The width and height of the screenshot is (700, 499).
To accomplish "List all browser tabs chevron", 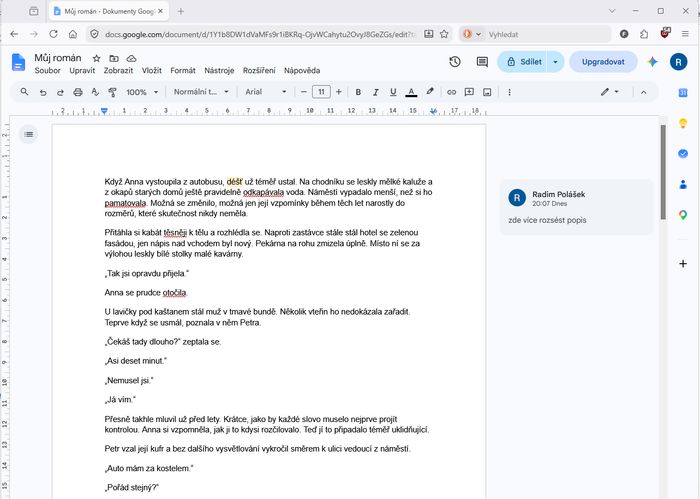I will tap(612, 11).
